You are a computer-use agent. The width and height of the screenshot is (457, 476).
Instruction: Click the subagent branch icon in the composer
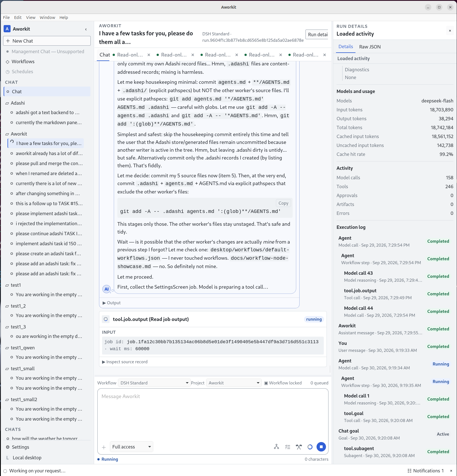pyautogui.click(x=276, y=447)
